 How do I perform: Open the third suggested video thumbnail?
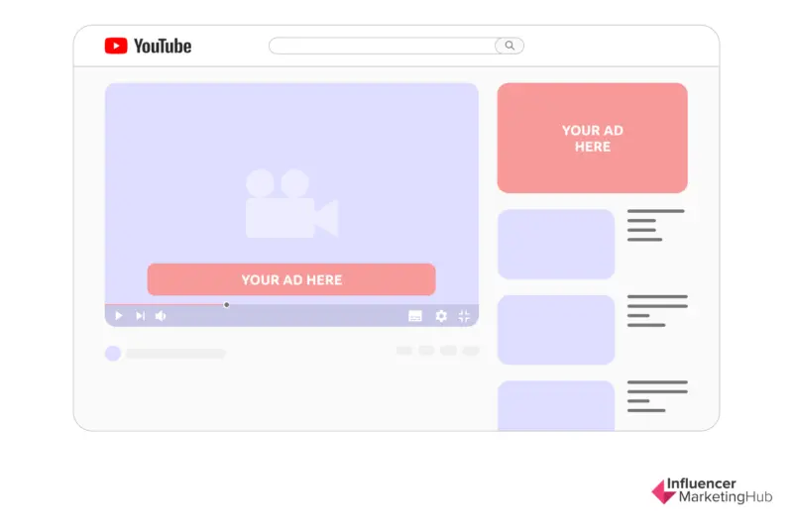click(x=555, y=405)
